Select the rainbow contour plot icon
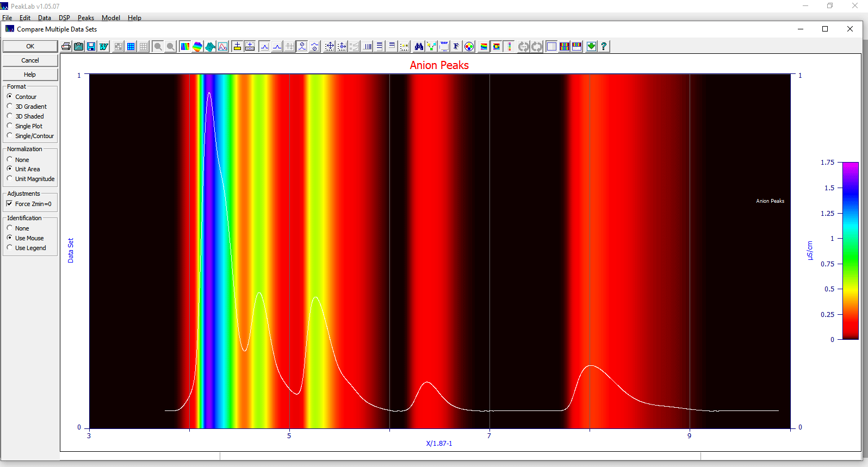The width and height of the screenshot is (868, 467). pyautogui.click(x=185, y=46)
